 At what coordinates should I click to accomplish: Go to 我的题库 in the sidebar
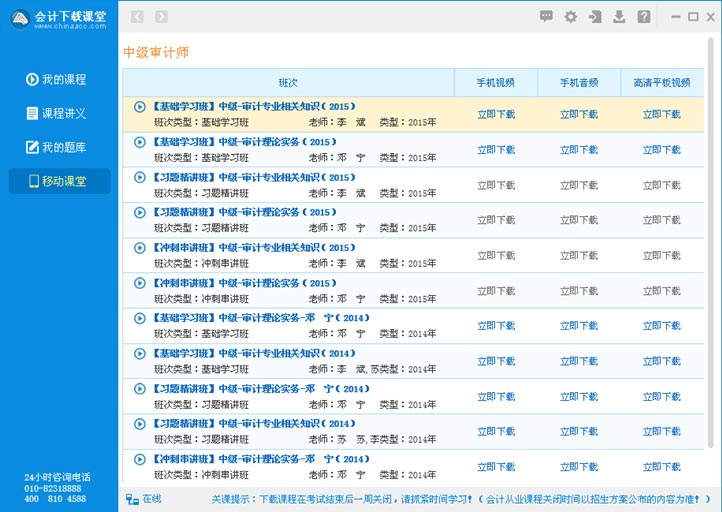(56, 148)
